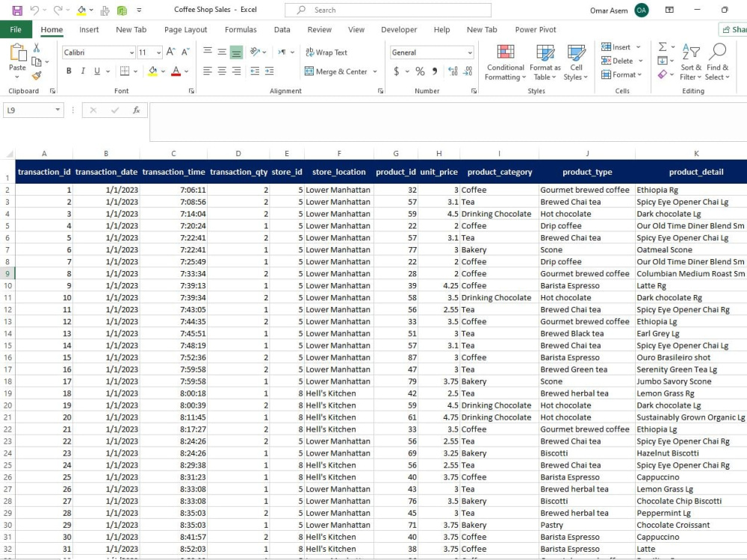Switch to the Formulas tab
747x560 pixels.
[x=241, y=30]
